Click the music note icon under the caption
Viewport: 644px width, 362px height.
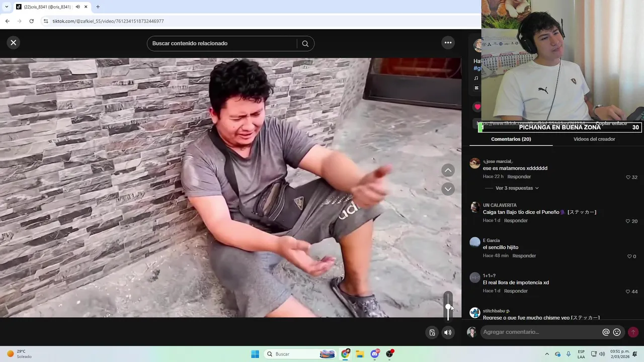476,78
